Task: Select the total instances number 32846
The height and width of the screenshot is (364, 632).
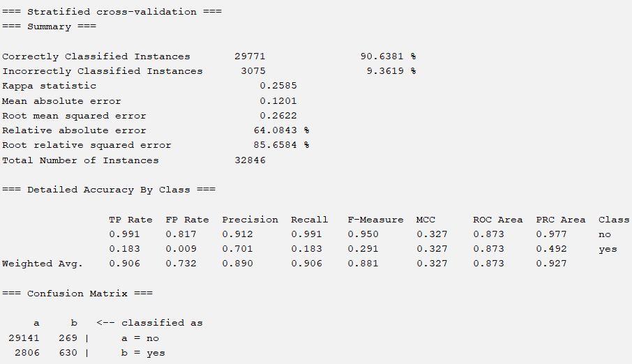Action: 250,160
